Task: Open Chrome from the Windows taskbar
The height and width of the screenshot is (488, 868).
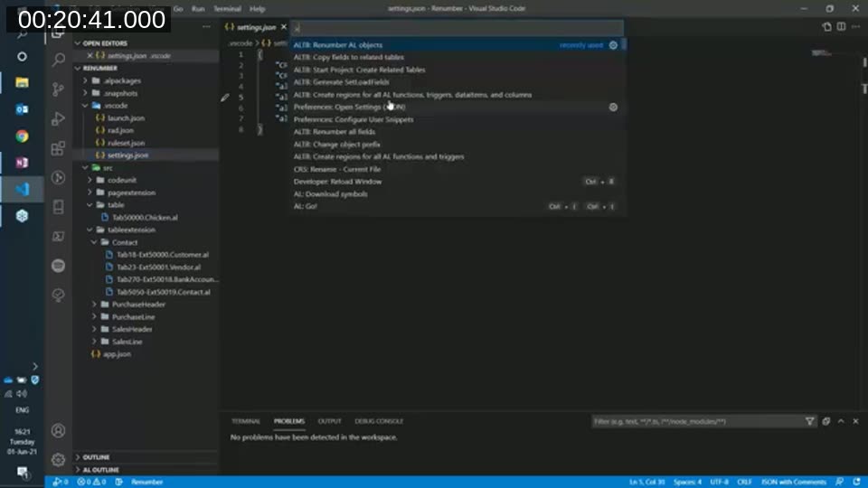Action: (22, 136)
